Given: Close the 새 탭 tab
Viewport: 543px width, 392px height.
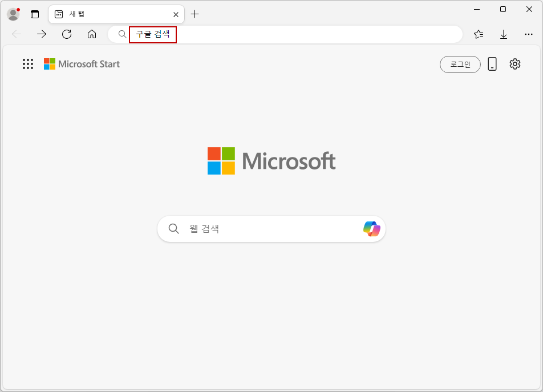Looking at the screenshot, I should pos(176,14).
